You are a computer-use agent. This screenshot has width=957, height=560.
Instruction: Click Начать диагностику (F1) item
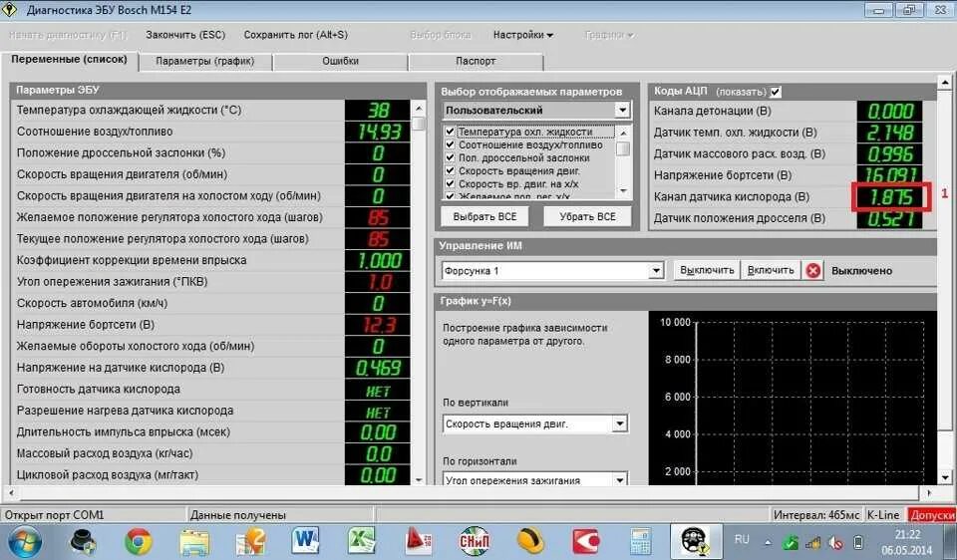point(67,35)
